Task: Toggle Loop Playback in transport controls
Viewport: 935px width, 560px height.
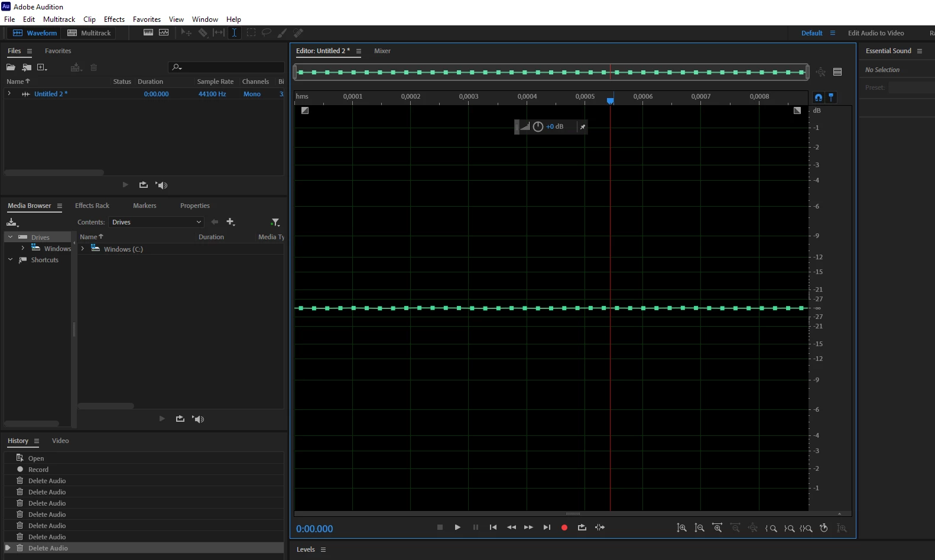Action: click(582, 528)
